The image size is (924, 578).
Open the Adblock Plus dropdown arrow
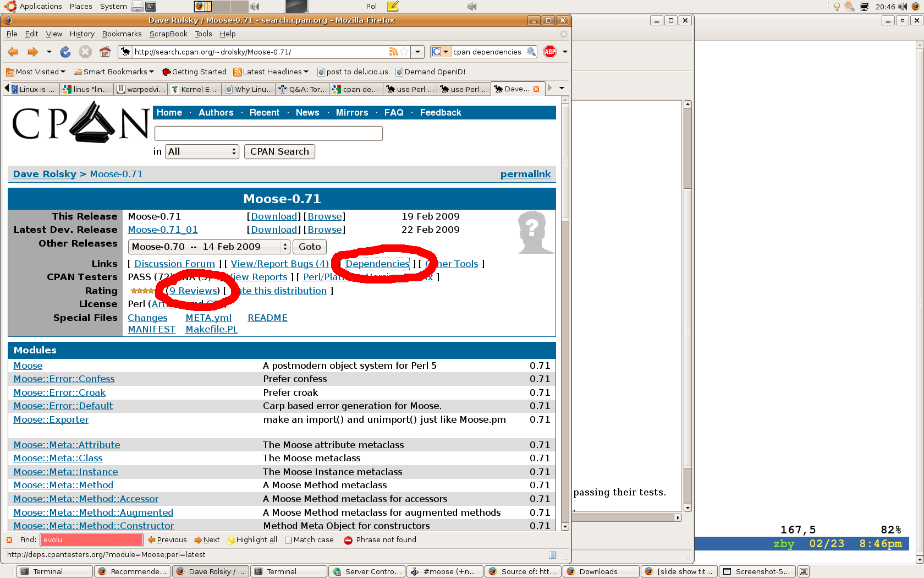point(564,52)
